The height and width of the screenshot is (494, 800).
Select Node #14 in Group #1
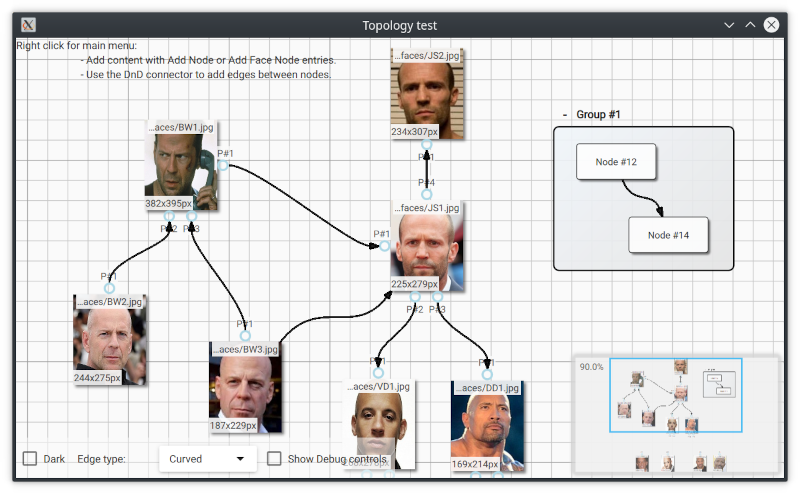668,235
